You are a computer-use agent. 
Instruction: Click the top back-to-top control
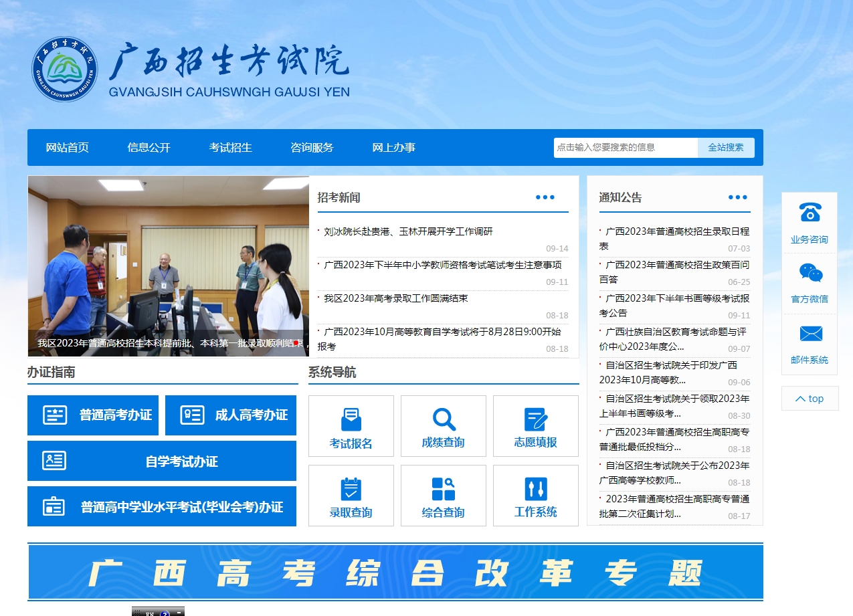[x=810, y=398]
